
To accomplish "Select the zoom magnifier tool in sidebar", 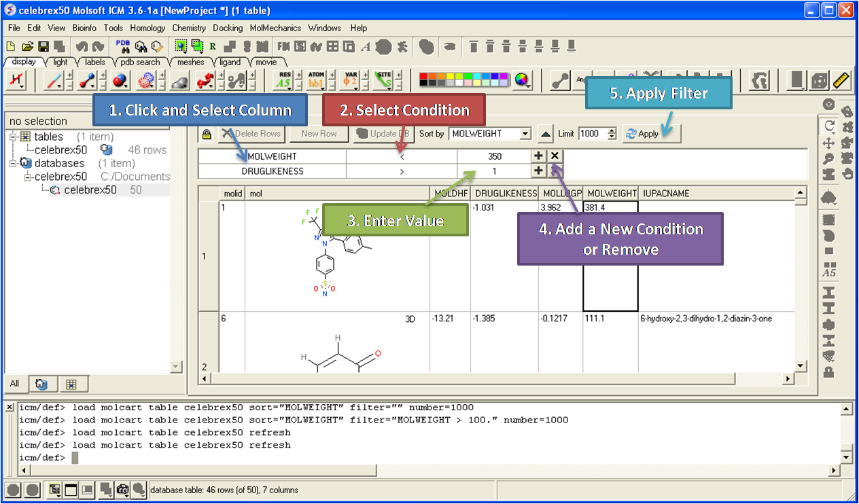I will [x=829, y=158].
